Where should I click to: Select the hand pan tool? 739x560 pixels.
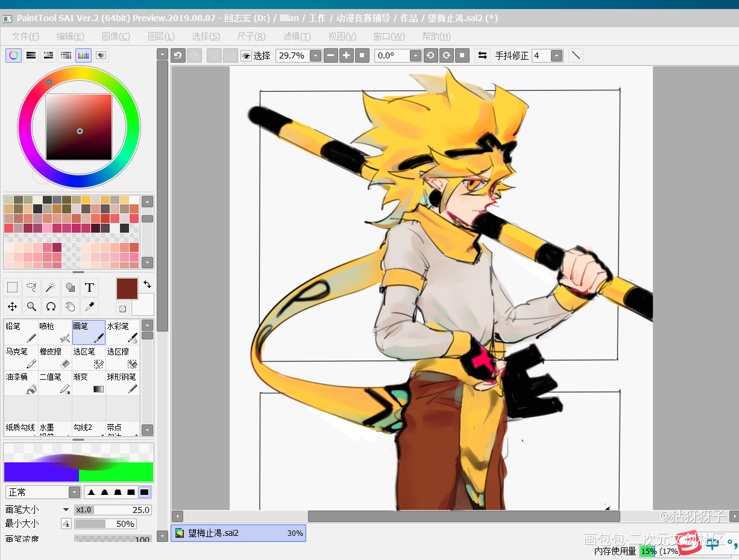tap(70, 306)
